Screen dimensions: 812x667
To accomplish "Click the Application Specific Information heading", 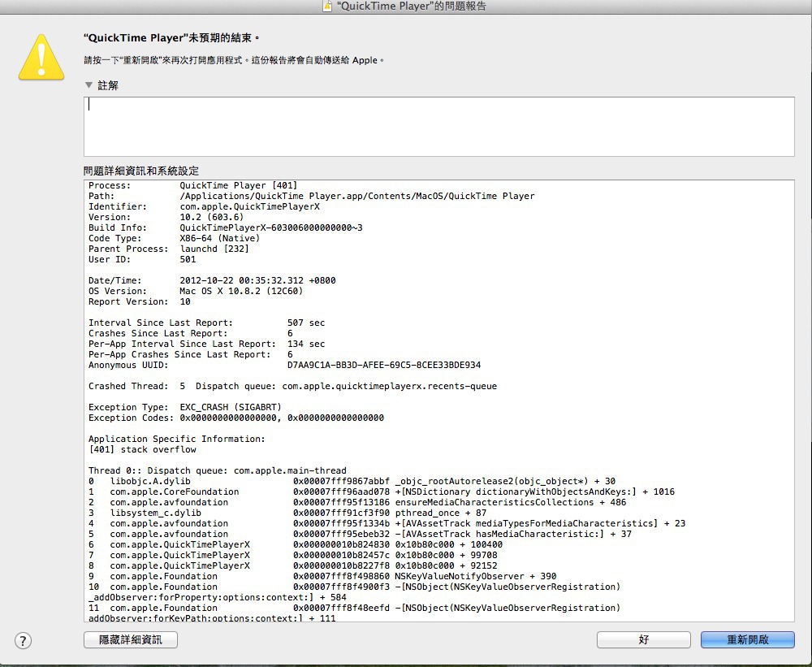I will tap(176, 439).
